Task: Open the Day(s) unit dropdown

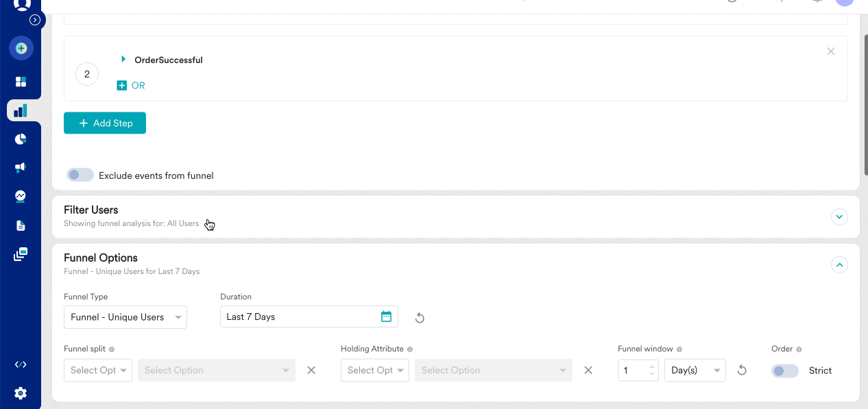Action: click(695, 370)
